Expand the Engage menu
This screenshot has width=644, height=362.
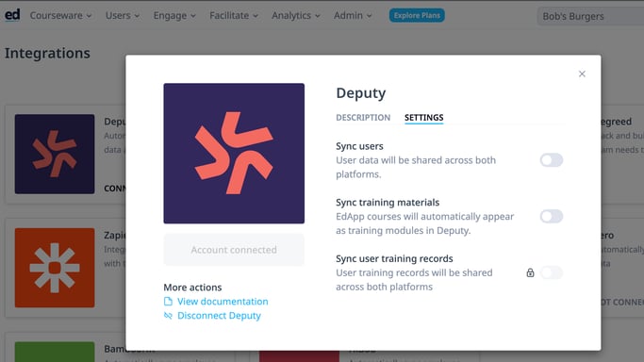tap(174, 16)
